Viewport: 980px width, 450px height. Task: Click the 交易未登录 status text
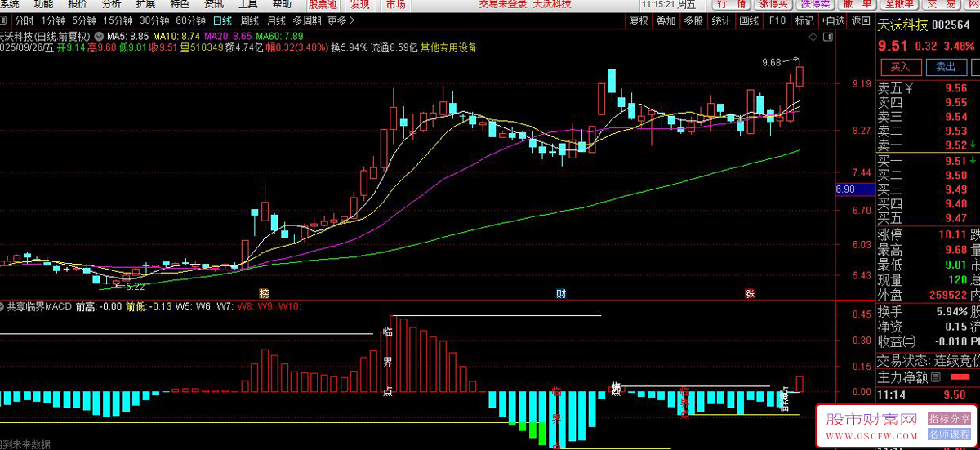tap(503, 4)
